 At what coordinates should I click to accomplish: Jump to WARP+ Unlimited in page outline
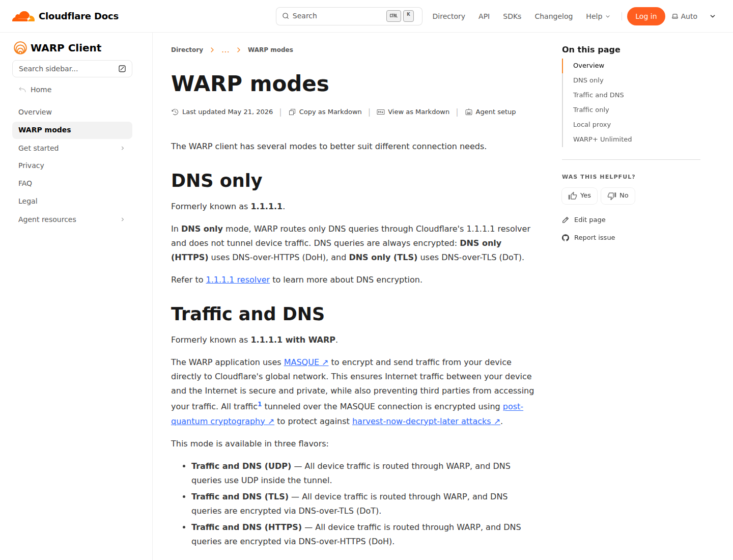(602, 139)
